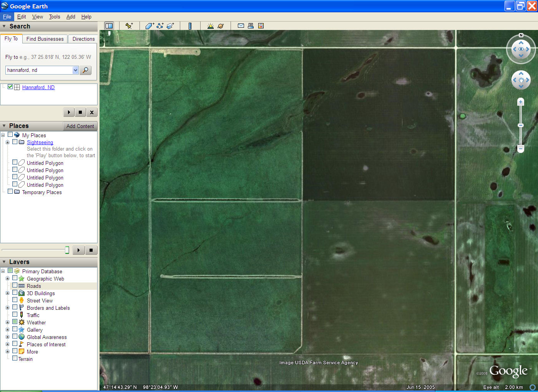Stop the search results tour
538x392 pixels.
80,112
